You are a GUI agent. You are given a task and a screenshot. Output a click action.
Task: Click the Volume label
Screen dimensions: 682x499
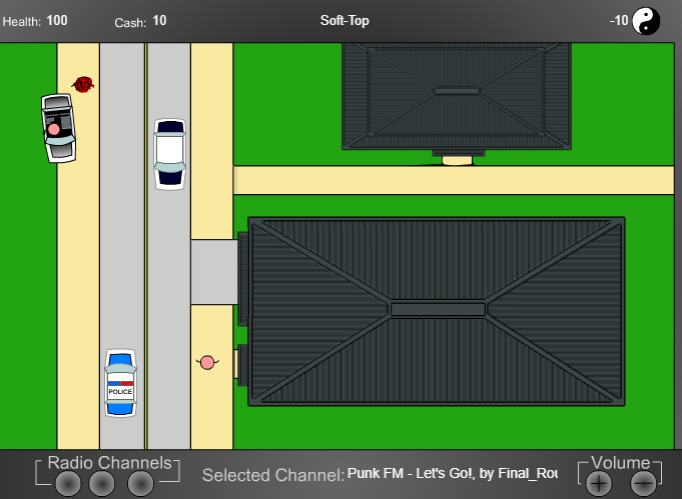click(x=621, y=462)
